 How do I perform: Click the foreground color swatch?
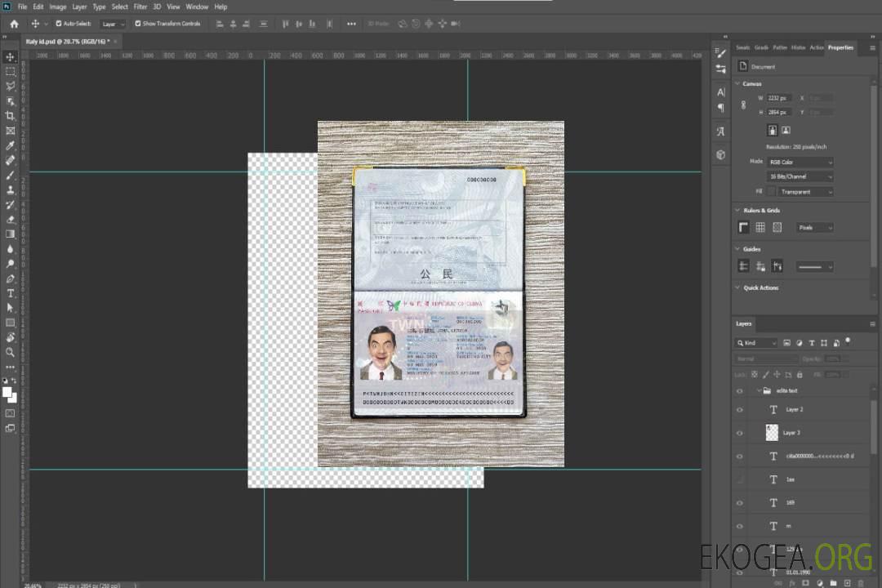coord(7,392)
